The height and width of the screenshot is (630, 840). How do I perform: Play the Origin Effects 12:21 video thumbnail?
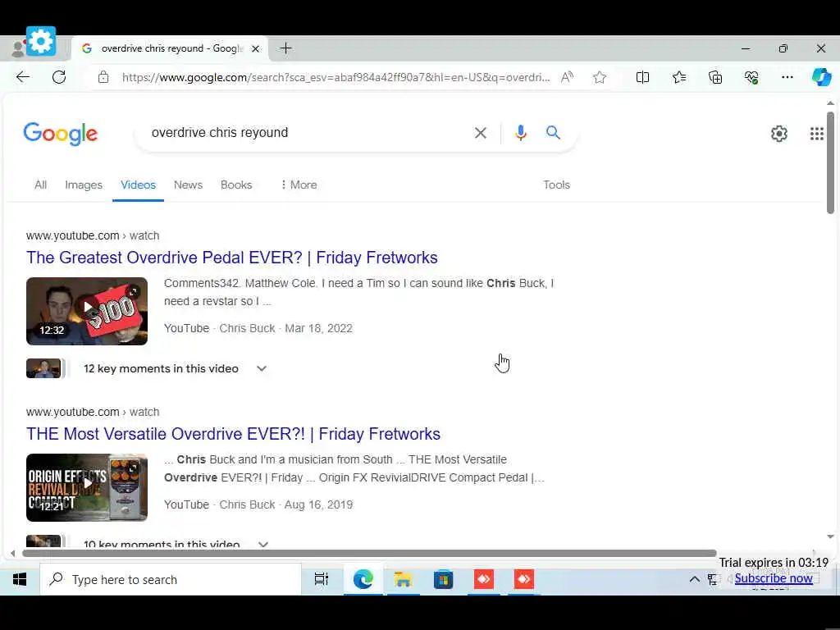click(x=87, y=487)
